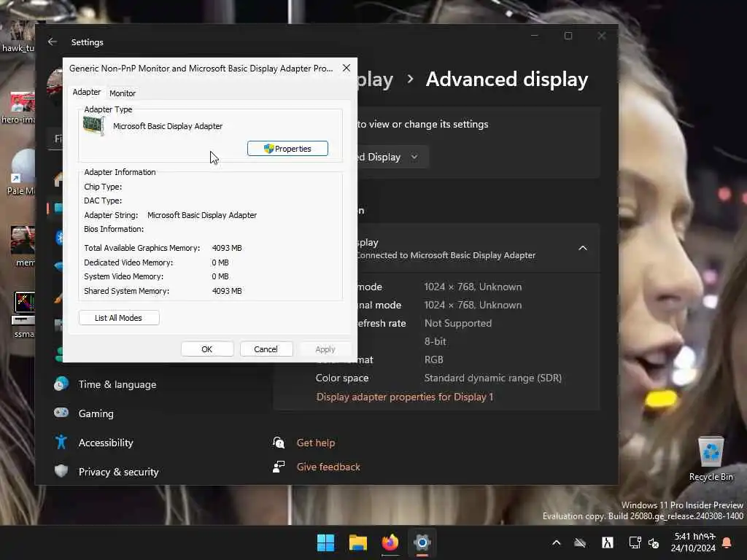Select the mem desktop image icon
The width and height of the screenshot is (747, 560).
click(x=21, y=246)
